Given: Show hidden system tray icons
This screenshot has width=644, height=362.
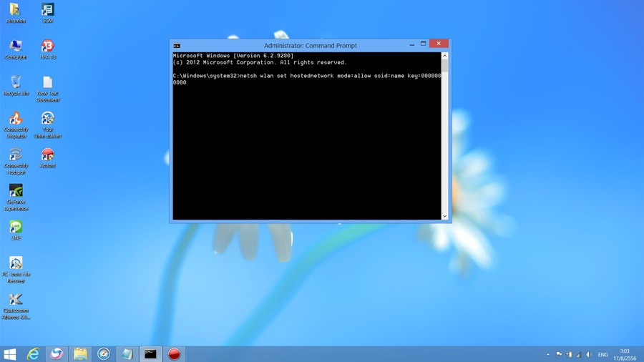Looking at the screenshot, I should point(548,355).
